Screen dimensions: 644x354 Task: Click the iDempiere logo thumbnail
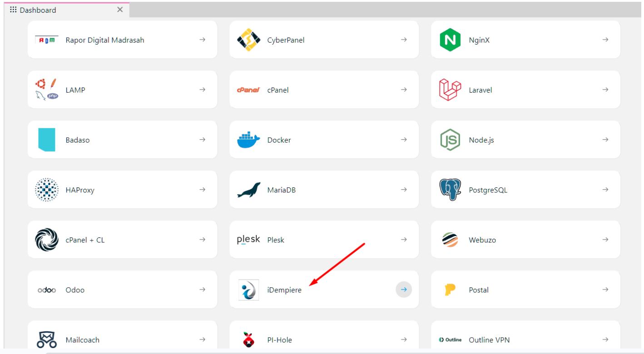tap(248, 290)
